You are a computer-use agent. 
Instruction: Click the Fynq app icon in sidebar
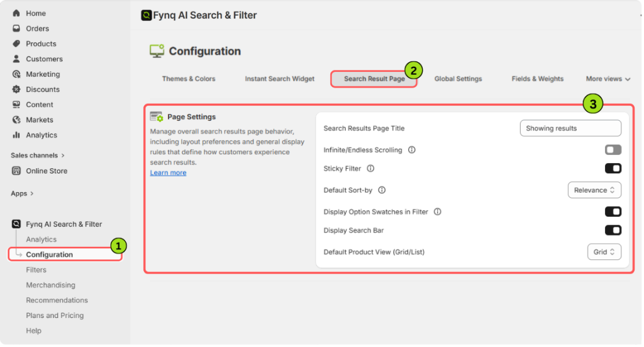pyautogui.click(x=16, y=224)
